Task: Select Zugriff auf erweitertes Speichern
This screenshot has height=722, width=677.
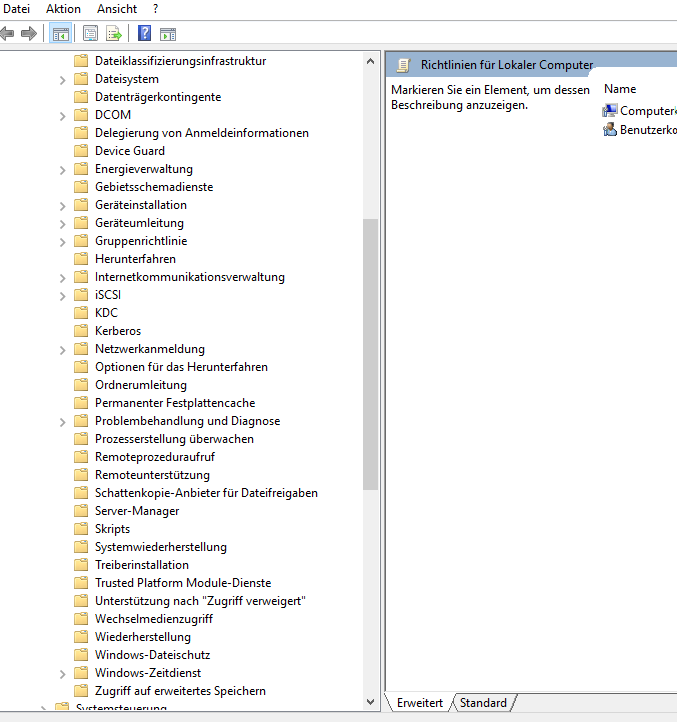Action: [x=180, y=691]
